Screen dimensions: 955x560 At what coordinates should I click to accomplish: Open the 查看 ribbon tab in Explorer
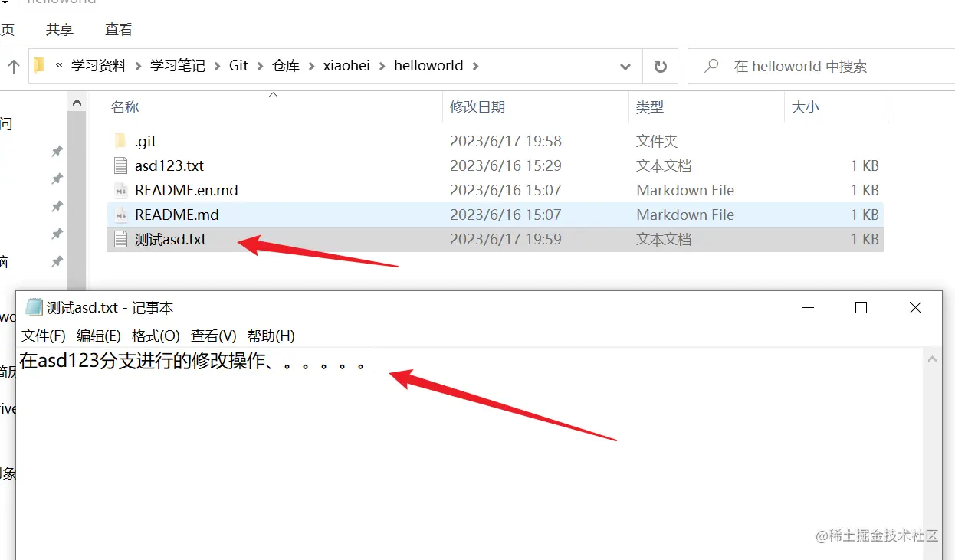pos(119,30)
